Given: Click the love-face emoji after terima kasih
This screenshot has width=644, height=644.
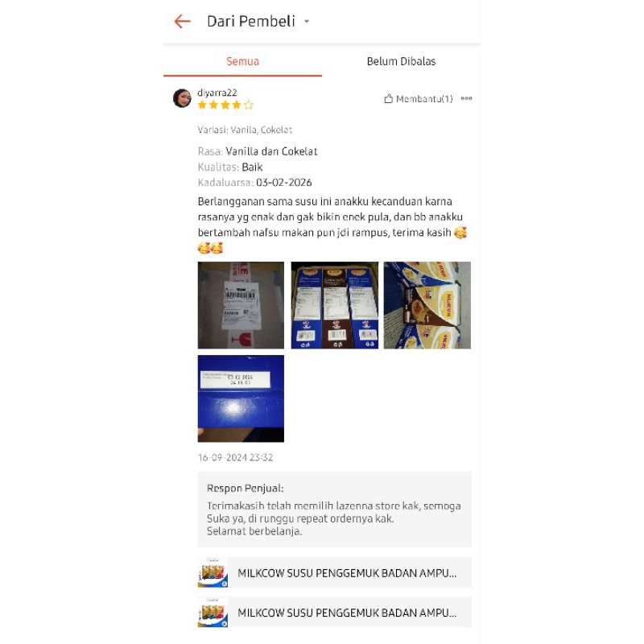Looking at the screenshot, I should pyautogui.click(x=460, y=233).
